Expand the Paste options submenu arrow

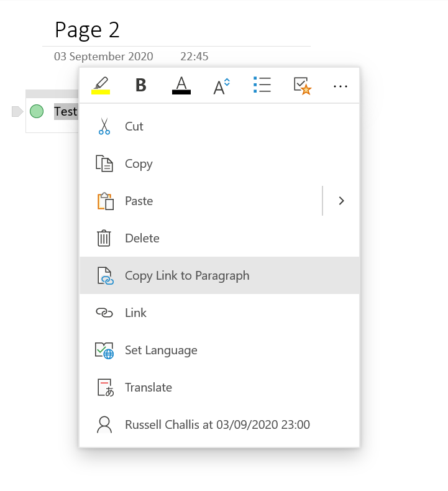coord(341,201)
